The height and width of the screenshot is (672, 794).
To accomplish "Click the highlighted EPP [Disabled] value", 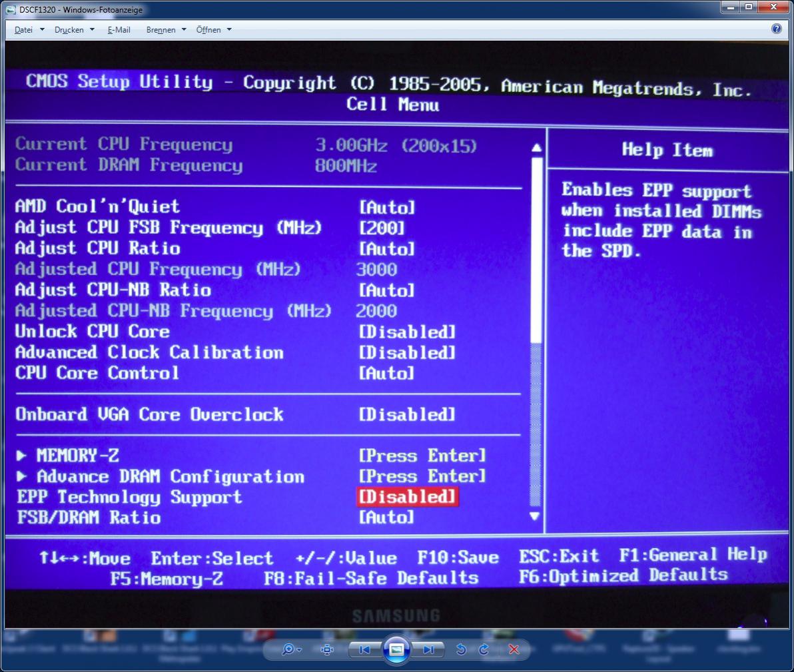I will (407, 497).
